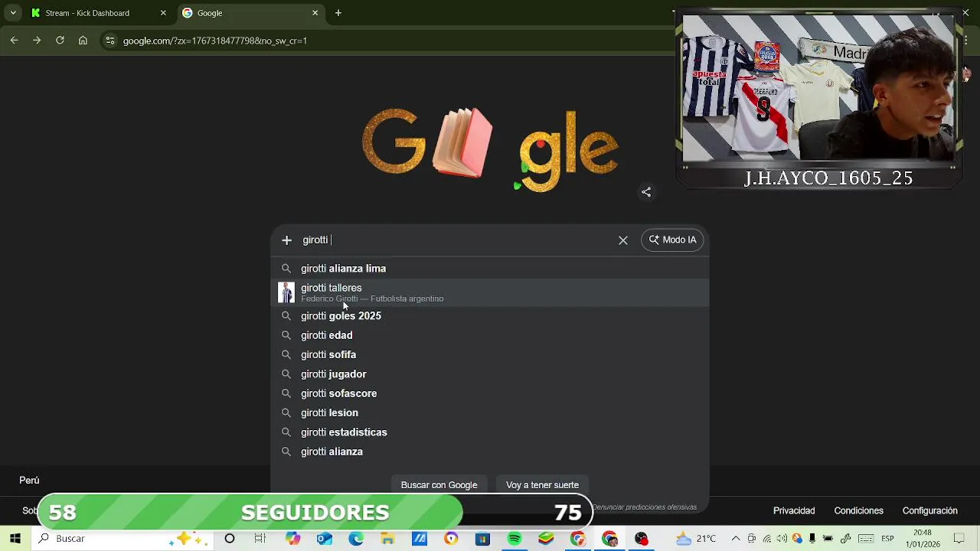Open the weather 21°C widget
Screen dimensions: 980x551
(695, 539)
